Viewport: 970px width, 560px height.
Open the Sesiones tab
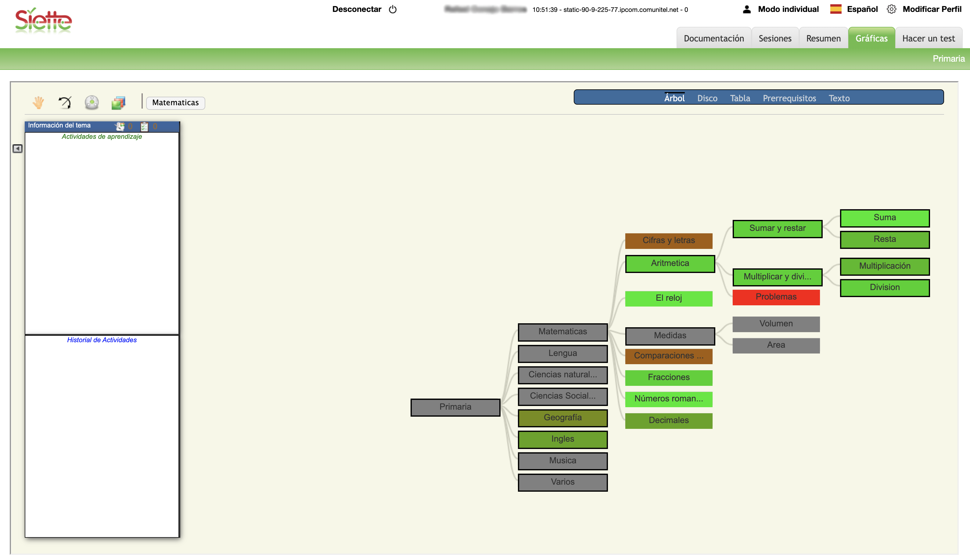click(x=774, y=38)
